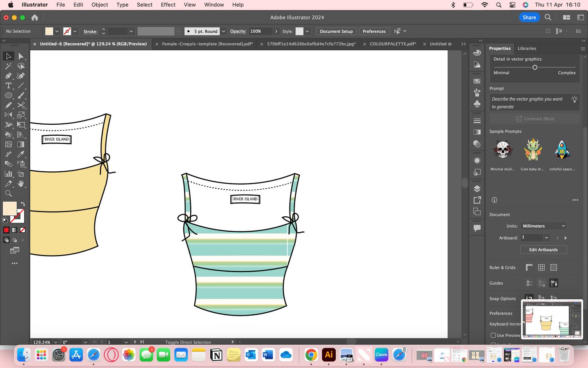Select the Zoom tool in toolbar
The image size is (588, 368).
click(x=8, y=193)
